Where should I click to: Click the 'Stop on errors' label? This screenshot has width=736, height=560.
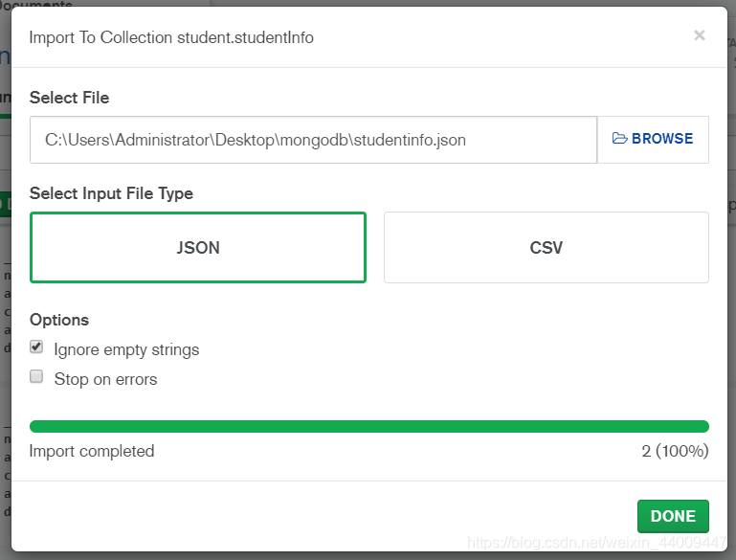[105, 379]
